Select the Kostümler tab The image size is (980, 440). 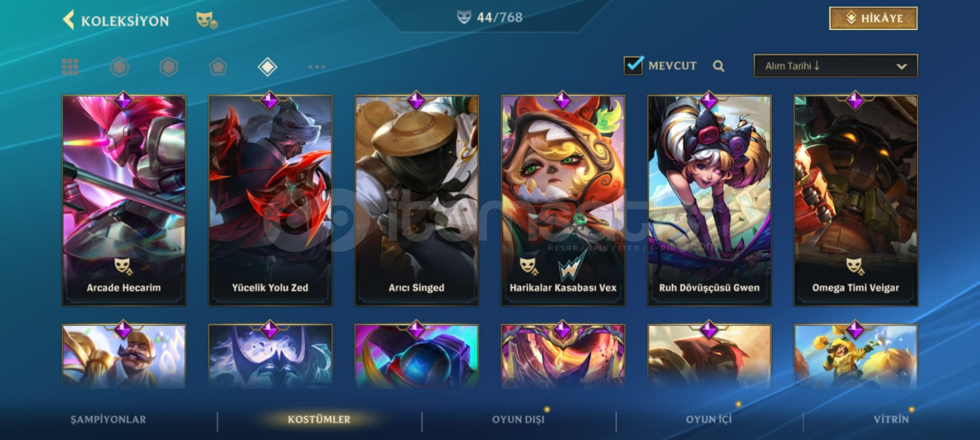click(319, 420)
